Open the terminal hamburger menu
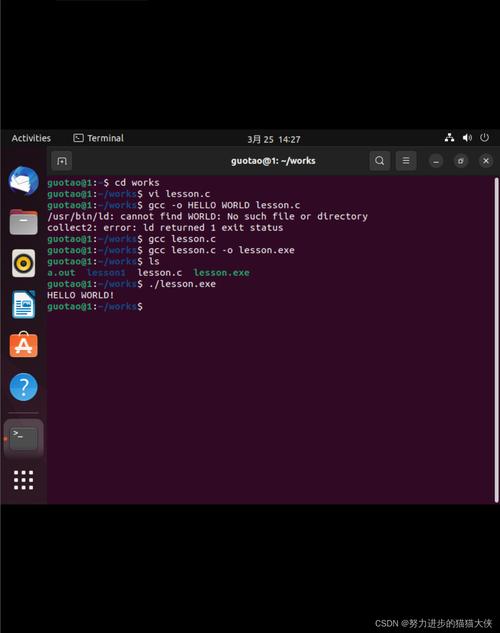The width and height of the screenshot is (500, 633). click(x=406, y=161)
